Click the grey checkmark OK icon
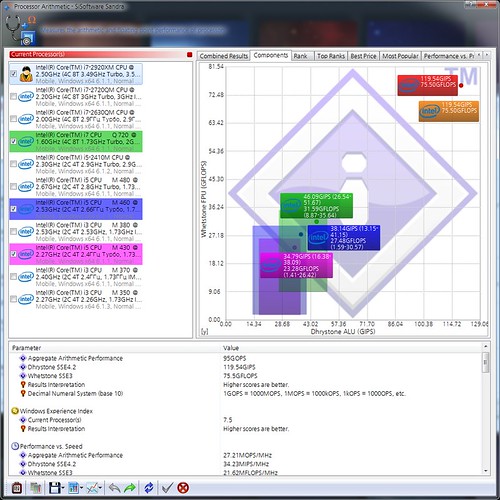The width and height of the screenshot is (500, 500). click(167, 488)
